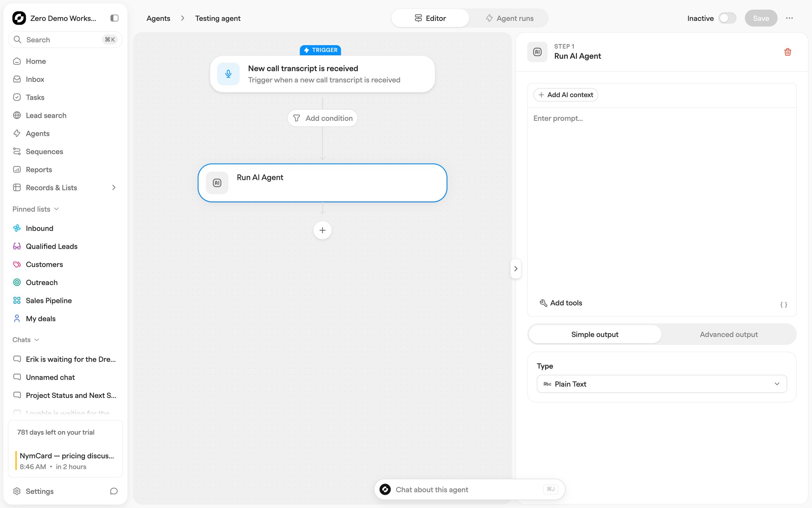Click the Search field
The height and width of the screenshot is (508, 812).
[x=65, y=40]
